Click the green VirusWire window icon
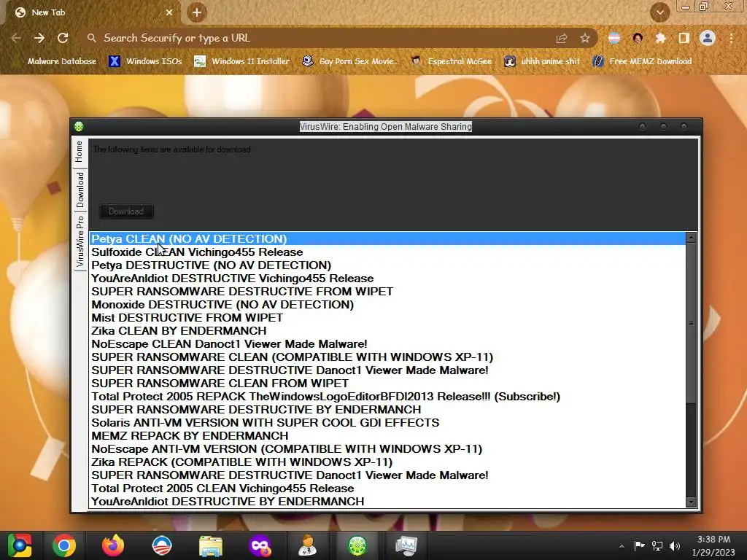Viewport: 747px width, 560px height. coord(79,127)
